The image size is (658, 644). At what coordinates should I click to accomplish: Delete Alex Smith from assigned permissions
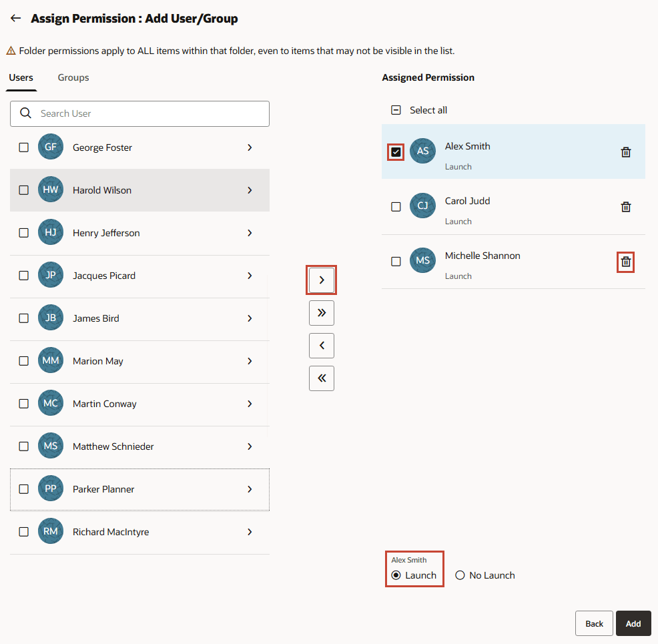(625, 152)
